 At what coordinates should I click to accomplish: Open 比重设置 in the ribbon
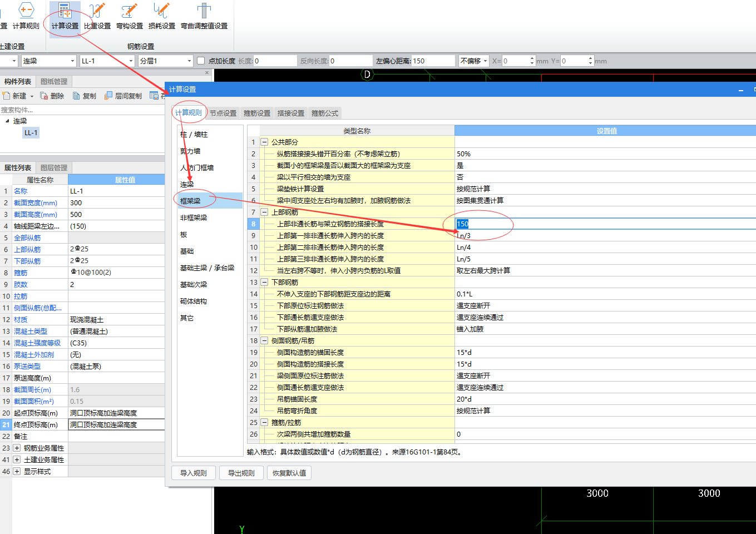click(x=97, y=16)
